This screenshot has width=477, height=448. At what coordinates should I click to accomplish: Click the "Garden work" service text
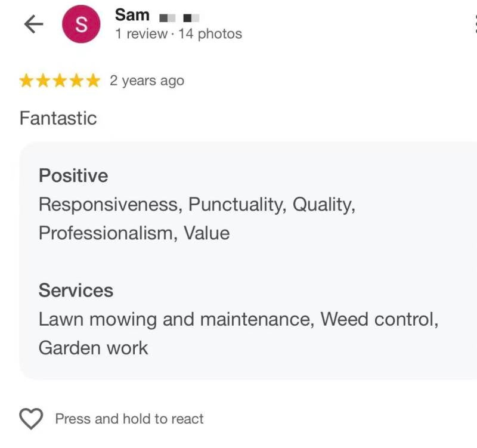93,348
